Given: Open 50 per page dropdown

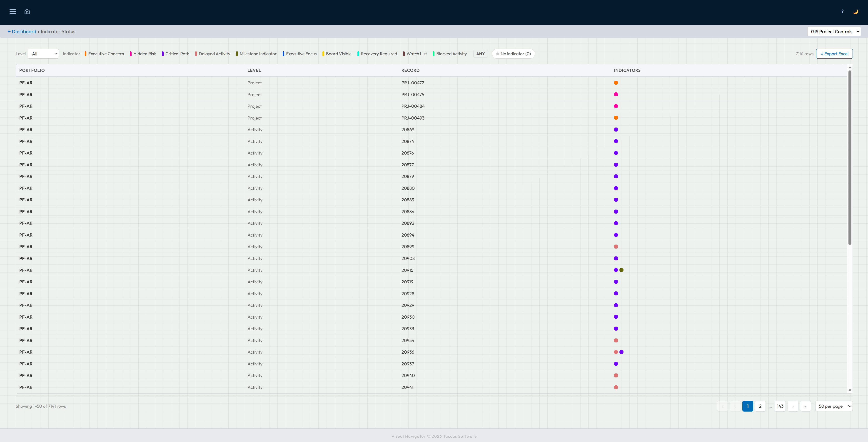Looking at the screenshot, I should [834, 406].
